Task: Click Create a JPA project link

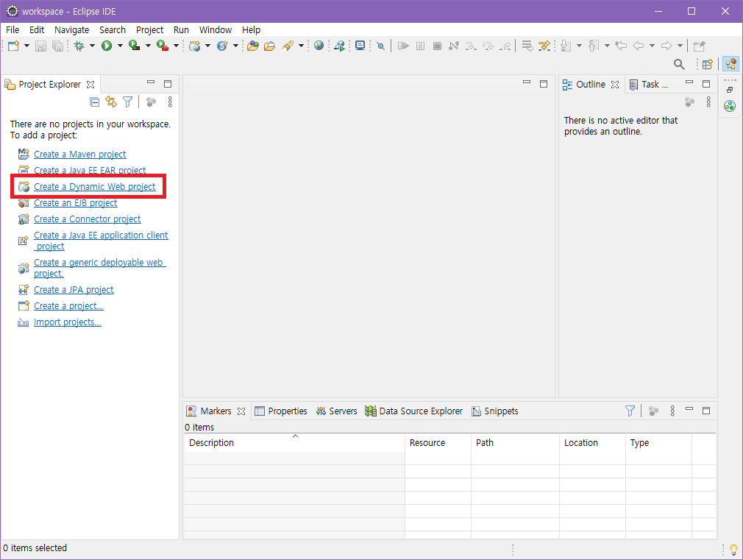Action: click(74, 290)
